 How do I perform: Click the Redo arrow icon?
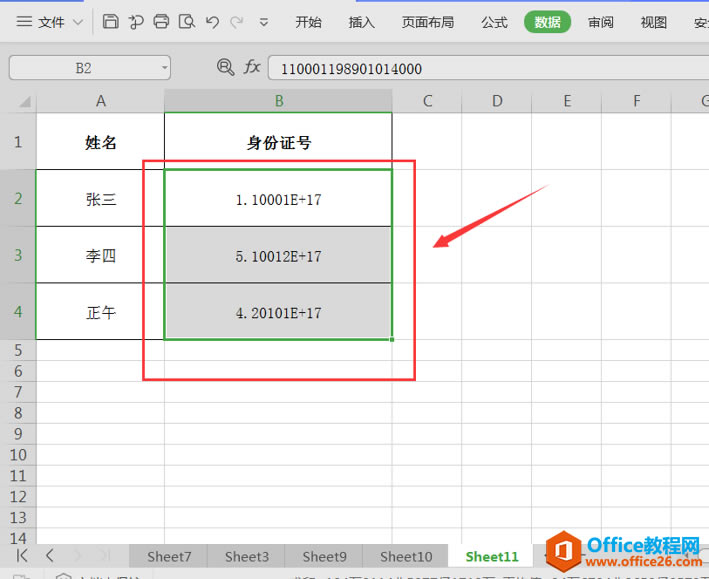point(236,22)
